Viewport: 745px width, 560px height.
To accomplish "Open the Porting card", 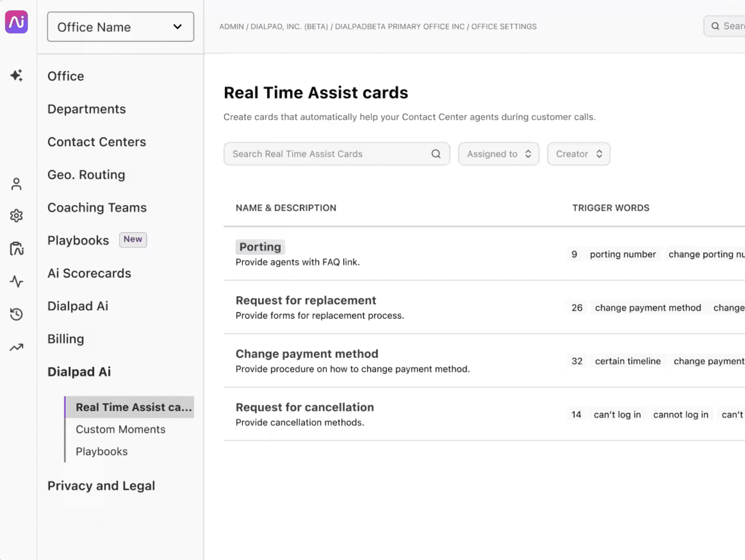I will (x=260, y=247).
